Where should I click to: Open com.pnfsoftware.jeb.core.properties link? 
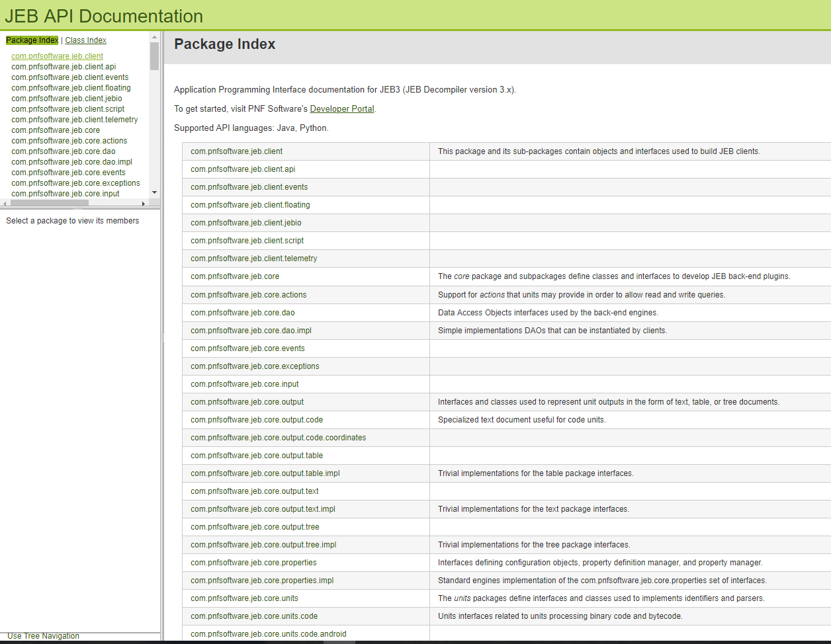pos(253,563)
